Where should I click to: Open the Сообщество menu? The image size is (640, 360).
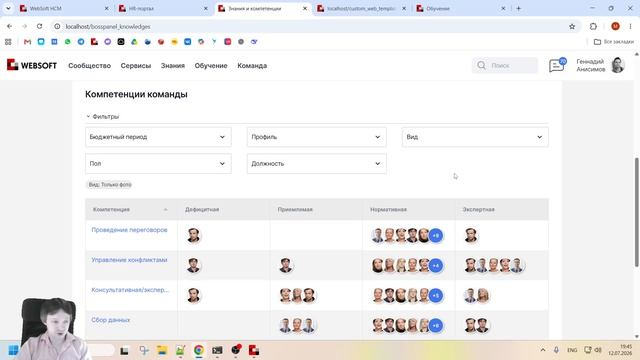pos(89,66)
